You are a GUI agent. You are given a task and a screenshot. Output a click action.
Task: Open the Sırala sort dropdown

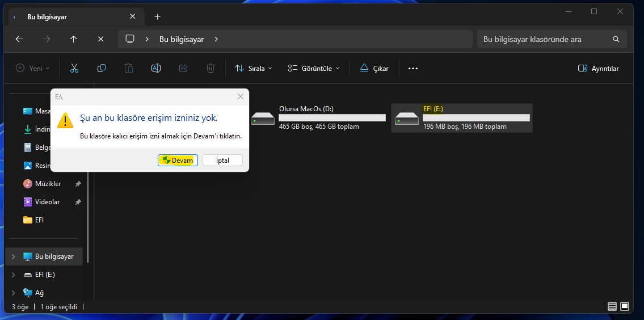pos(254,68)
